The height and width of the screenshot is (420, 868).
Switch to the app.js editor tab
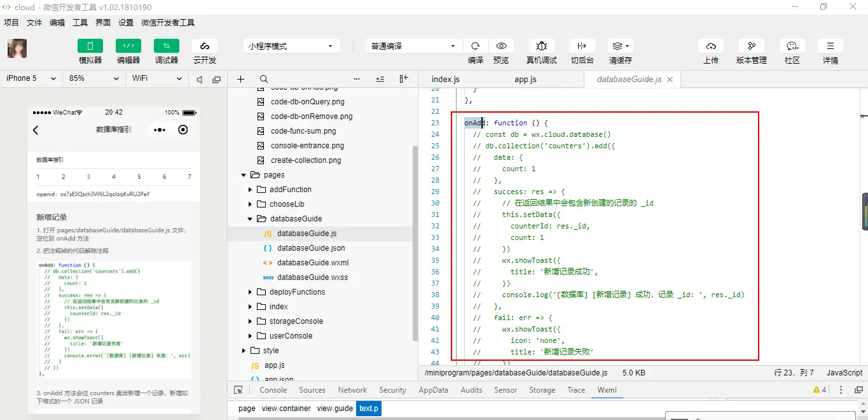525,79
